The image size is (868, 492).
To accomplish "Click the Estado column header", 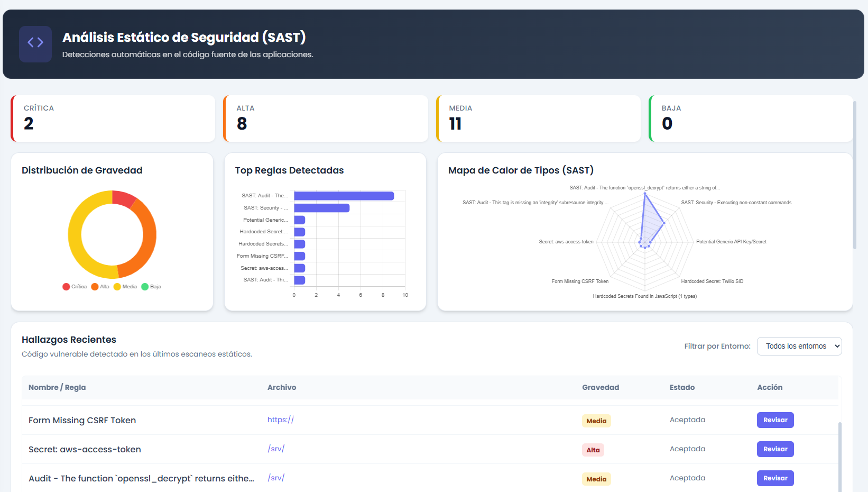I will pyautogui.click(x=682, y=387).
